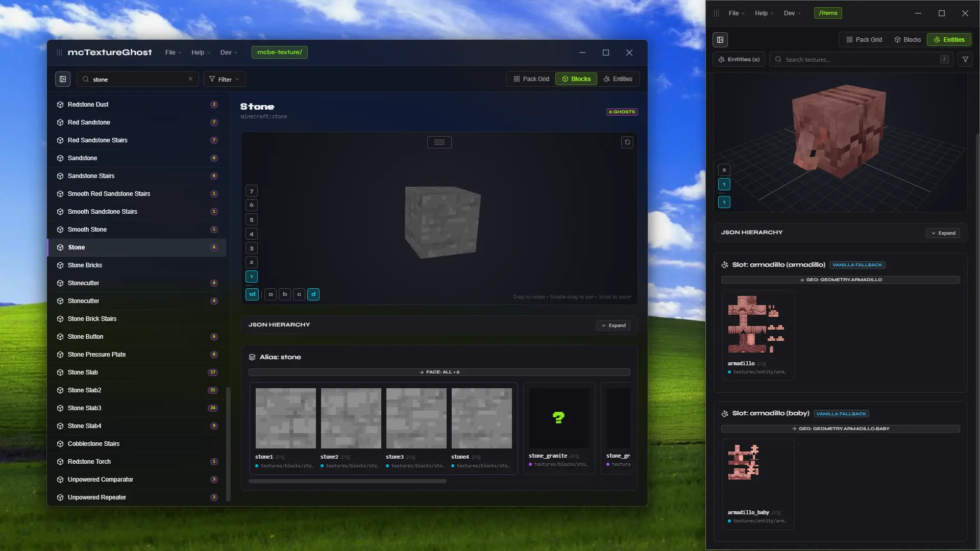This screenshot has width=980, height=551.
Task: Expand the GEO: GEOMETRY.ARMADILLO bar
Action: pyautogui.click(x=841, y=280)
